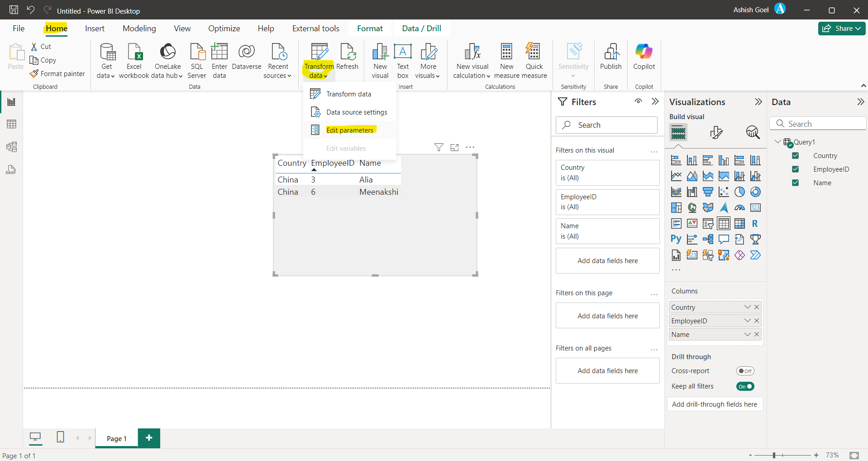Switch to Table view in the left sidebar
The width and height of the screenshot is (868, 461).
point(11,124)
